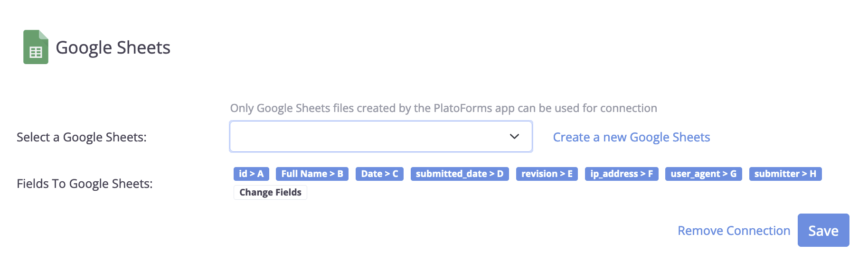Click the "Fields To Google Sheets:" label
Image resolution: width=868 pixels, height=280 pixels.
click(85, 184)
